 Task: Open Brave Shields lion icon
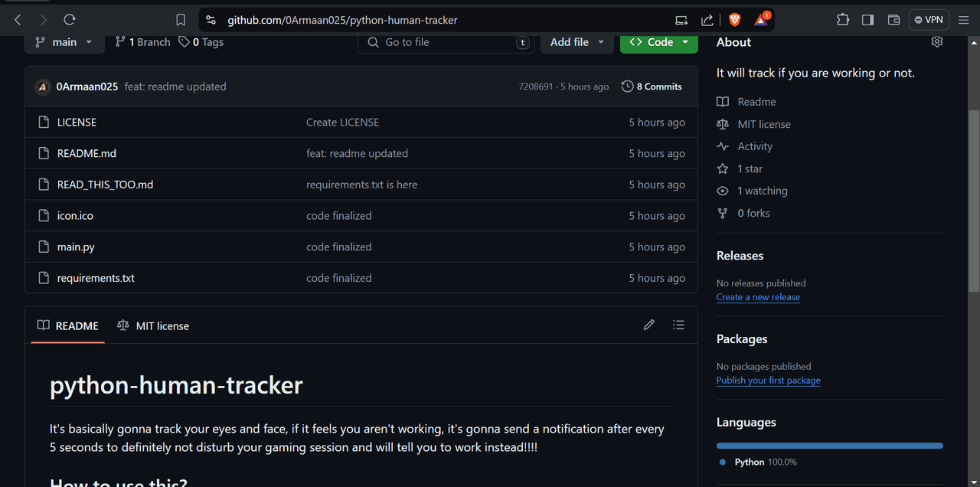734,20
